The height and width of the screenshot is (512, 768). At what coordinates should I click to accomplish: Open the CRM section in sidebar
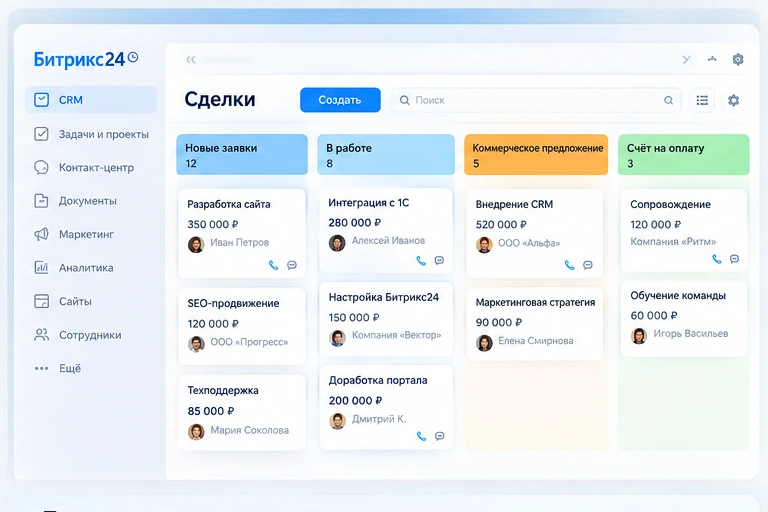click(91, 99)
